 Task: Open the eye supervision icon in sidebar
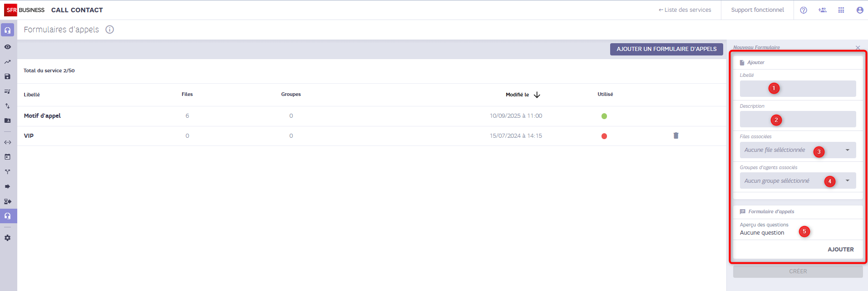8,47
